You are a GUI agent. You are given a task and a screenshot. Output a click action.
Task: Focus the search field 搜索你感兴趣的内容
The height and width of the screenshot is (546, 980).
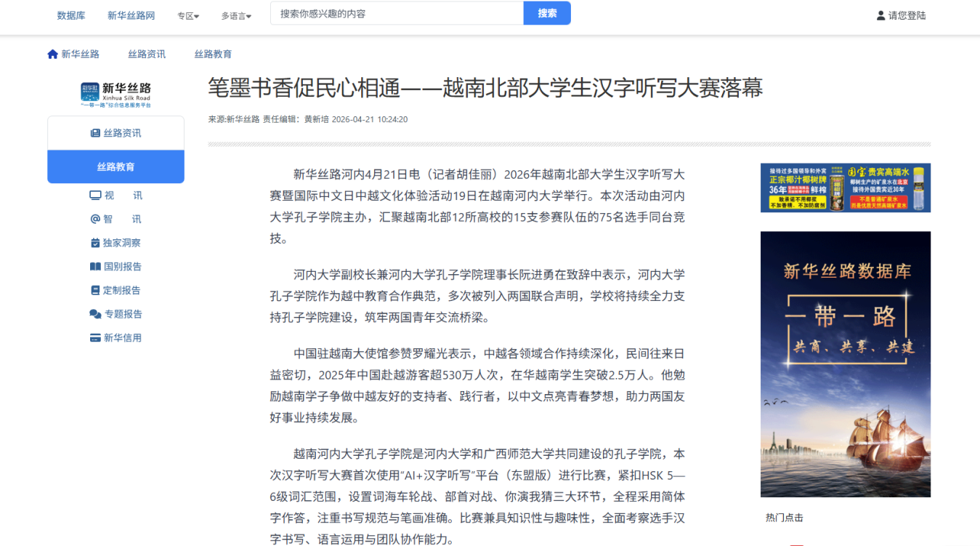[397, 13]
